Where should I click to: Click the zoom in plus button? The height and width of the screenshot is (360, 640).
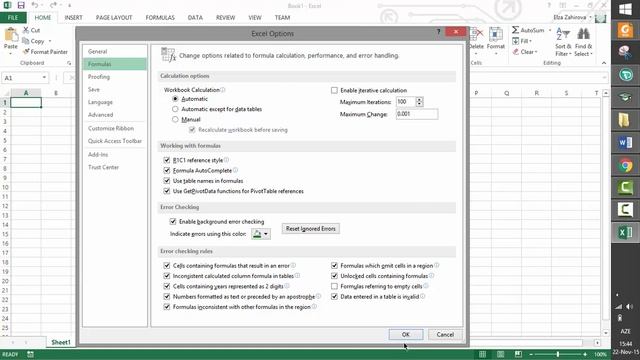585,354
